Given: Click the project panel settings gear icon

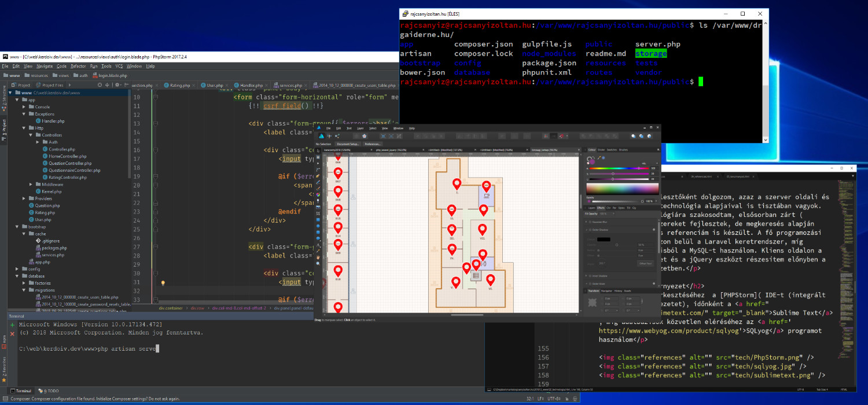Looking at the screenshot, I should click(x=117, y=85).
